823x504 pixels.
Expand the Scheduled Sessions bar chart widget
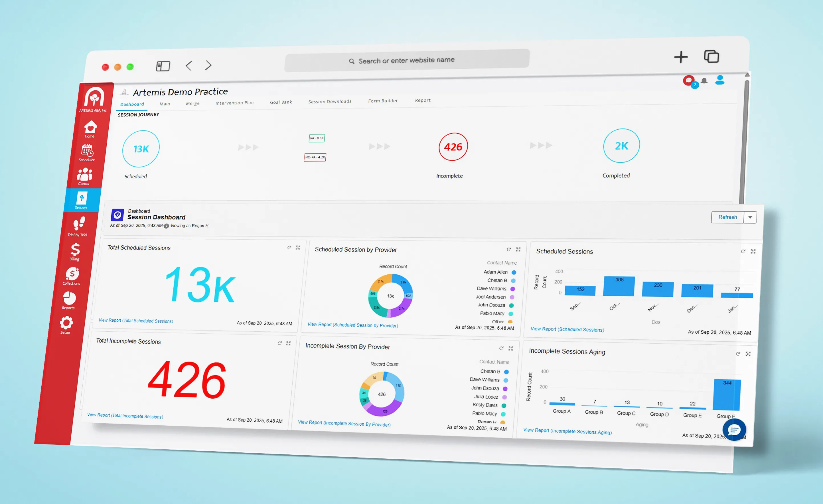[x=753, y=251]
